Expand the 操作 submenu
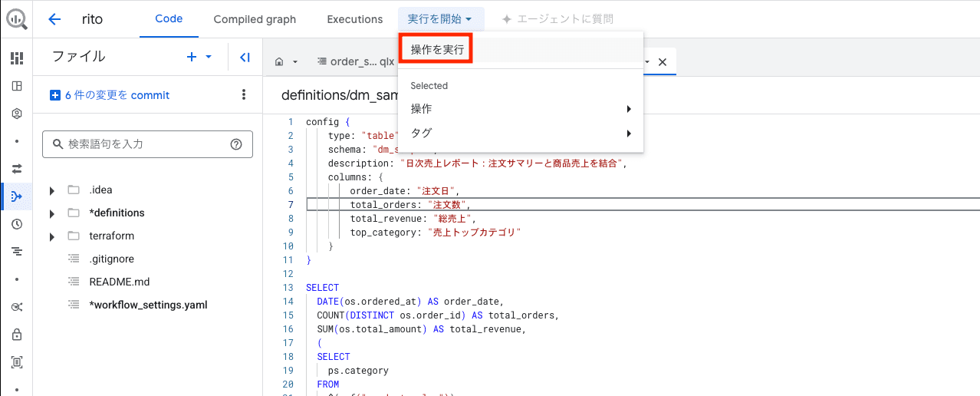The image size is (980, 396). tap(521, 109)
